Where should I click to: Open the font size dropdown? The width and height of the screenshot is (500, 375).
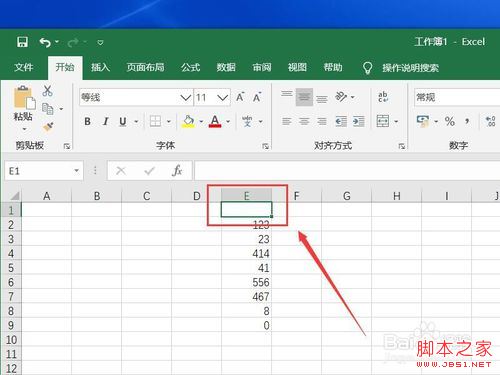(x=222, y=98)
